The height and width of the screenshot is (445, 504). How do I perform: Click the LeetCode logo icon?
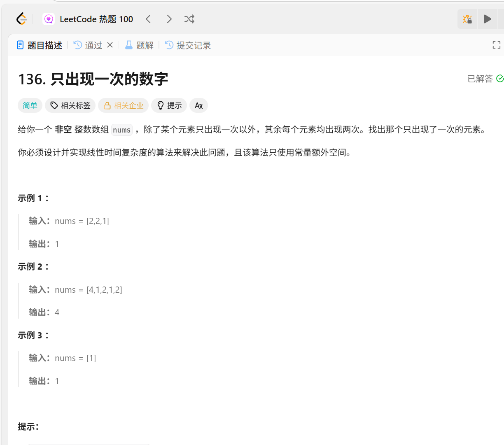click(21, 19)
